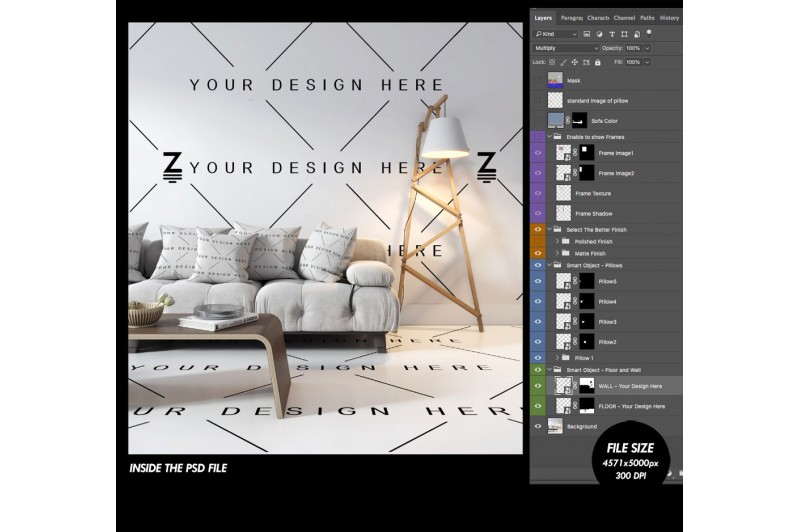Select the FLOOR - Your Design Here layer

pyautogui.click(x=630, y=406)
